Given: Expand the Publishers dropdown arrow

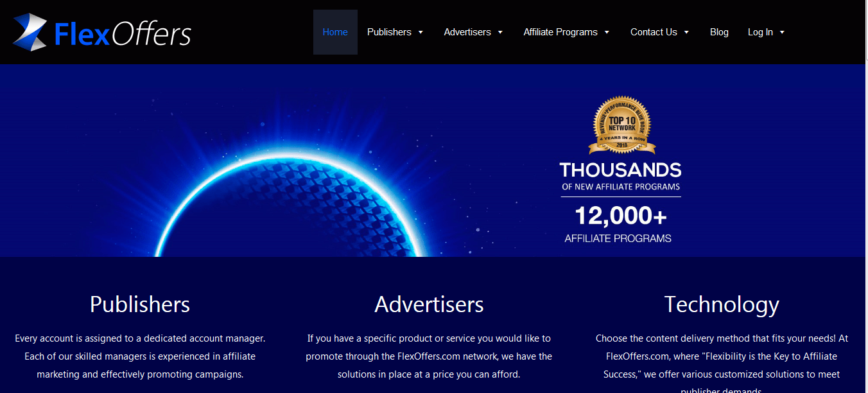Looking at the screenshot, I should tap(421, 32).
